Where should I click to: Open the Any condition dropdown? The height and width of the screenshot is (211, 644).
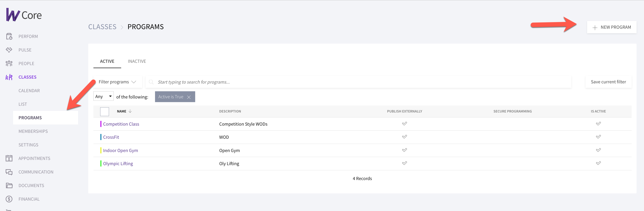(x=103, y=96)
